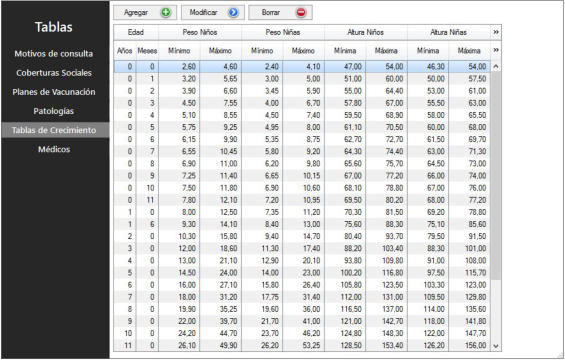The width and height of the screenshot is (565, 360).
Task: Select cell 85,60 in the table
Action: (x=470, y=225)
